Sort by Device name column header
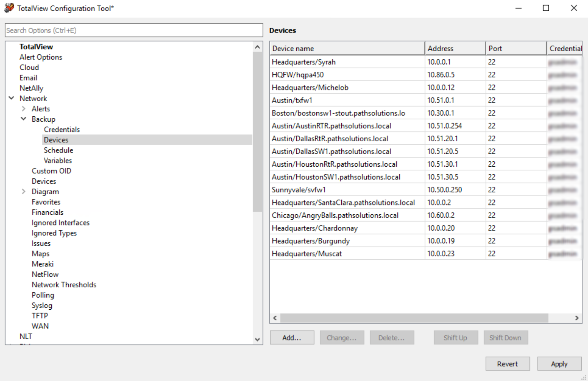The image size is (588, 381). coord(347,48)
